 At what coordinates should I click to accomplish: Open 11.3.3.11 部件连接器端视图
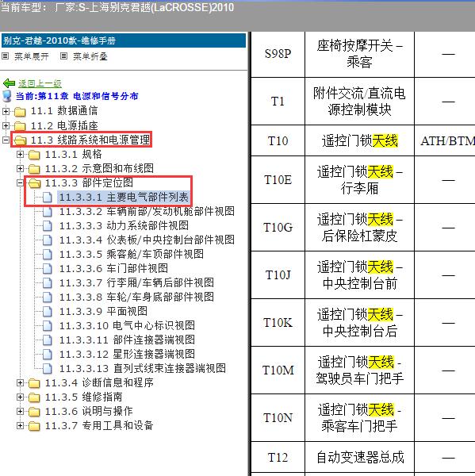coord(127,340)
